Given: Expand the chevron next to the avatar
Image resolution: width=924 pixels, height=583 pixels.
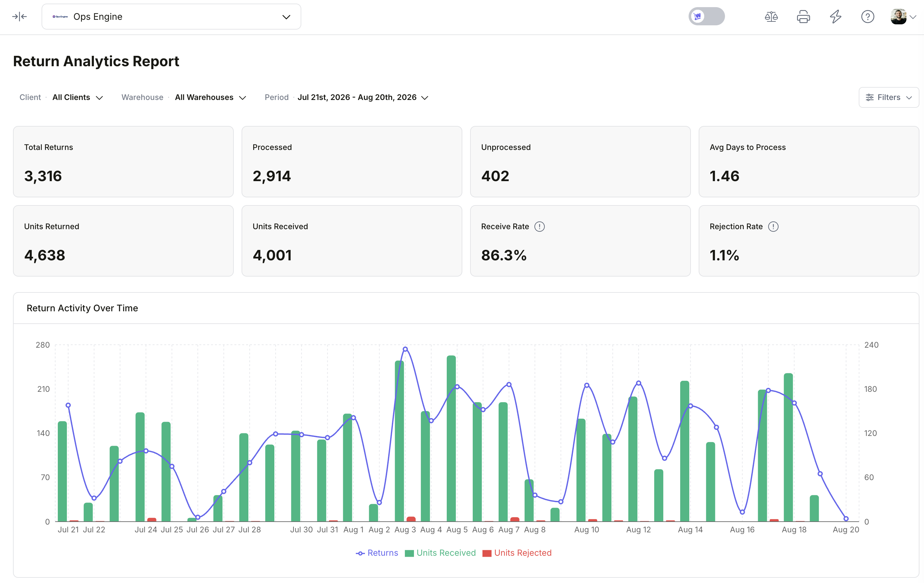Looking at the screenshot, I should click(x=913, y=17).
